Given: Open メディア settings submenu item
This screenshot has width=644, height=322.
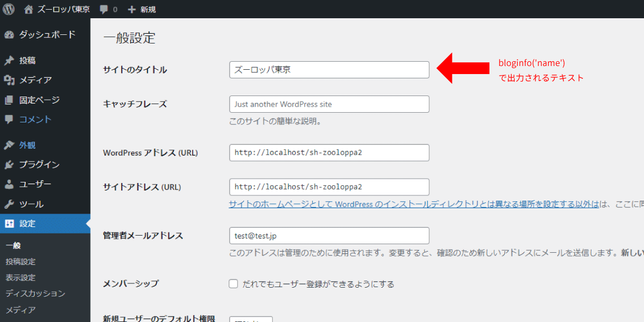Looking at the screenshot, I should coord(20,310).
